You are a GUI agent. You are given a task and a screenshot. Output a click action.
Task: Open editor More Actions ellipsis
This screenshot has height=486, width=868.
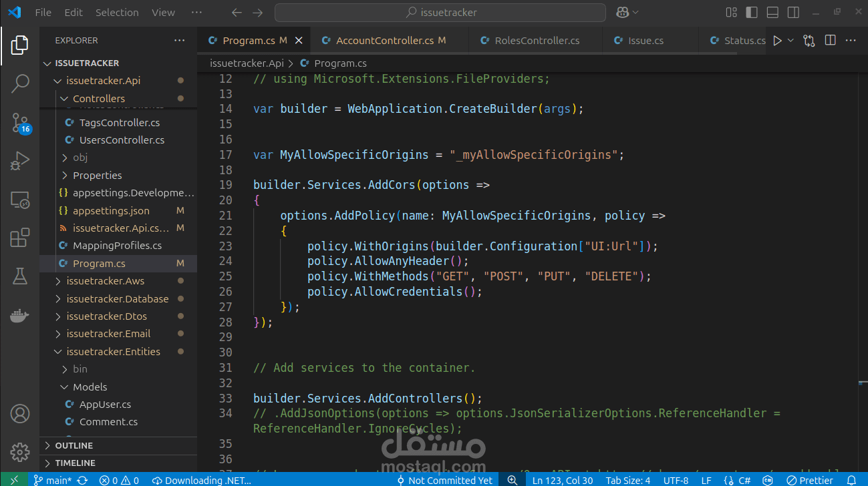pyautogui.click(x=851, y=41)
